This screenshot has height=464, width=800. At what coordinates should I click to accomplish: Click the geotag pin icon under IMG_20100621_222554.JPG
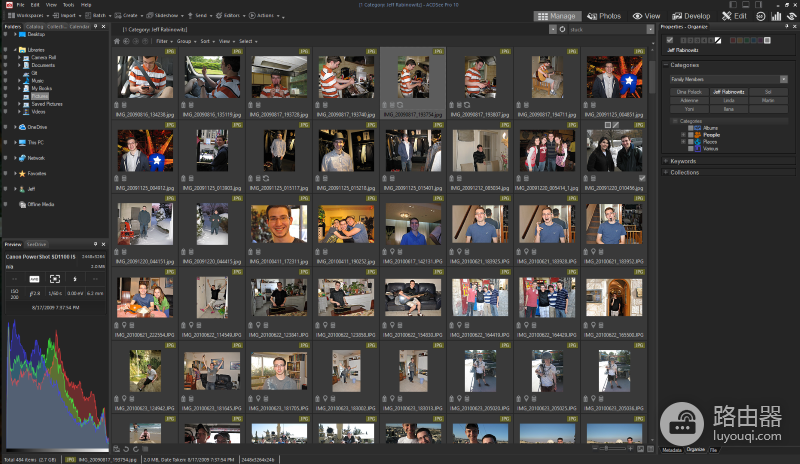click(x=124, y=325)
